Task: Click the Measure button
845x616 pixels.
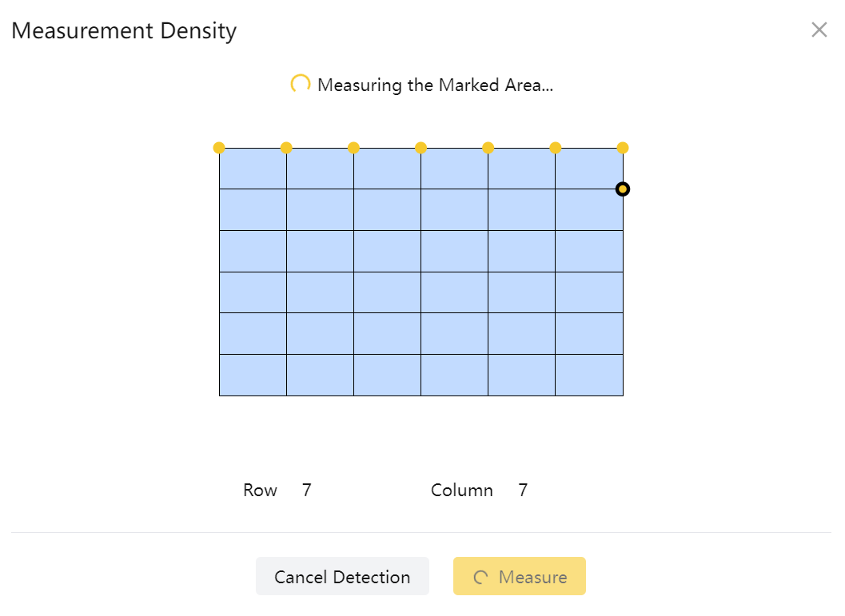Action: 520,577
